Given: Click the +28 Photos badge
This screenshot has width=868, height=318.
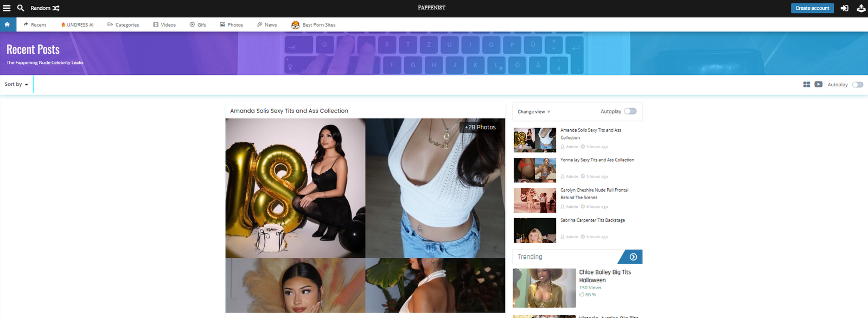Looking at the screenshot, I should coord(480,128).
